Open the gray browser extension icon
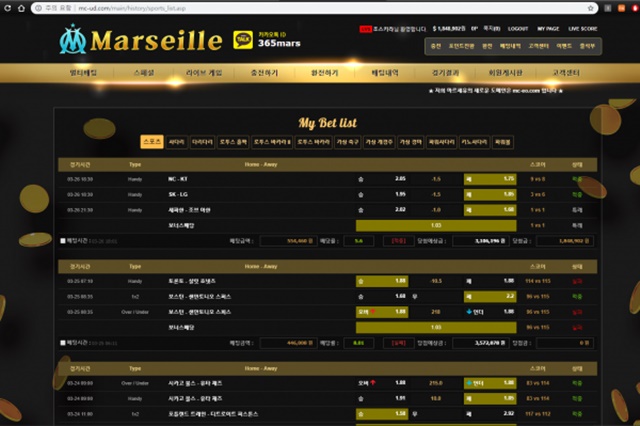 (608, 8)
